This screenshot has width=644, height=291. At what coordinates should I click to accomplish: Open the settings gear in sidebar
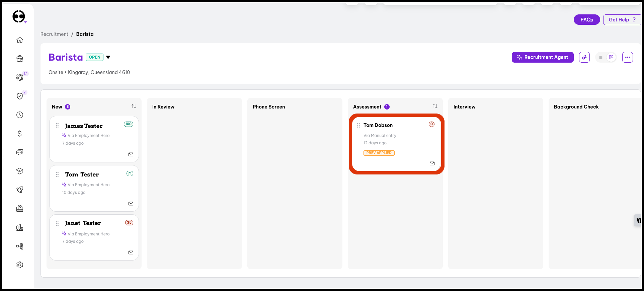tap(20, 265)
